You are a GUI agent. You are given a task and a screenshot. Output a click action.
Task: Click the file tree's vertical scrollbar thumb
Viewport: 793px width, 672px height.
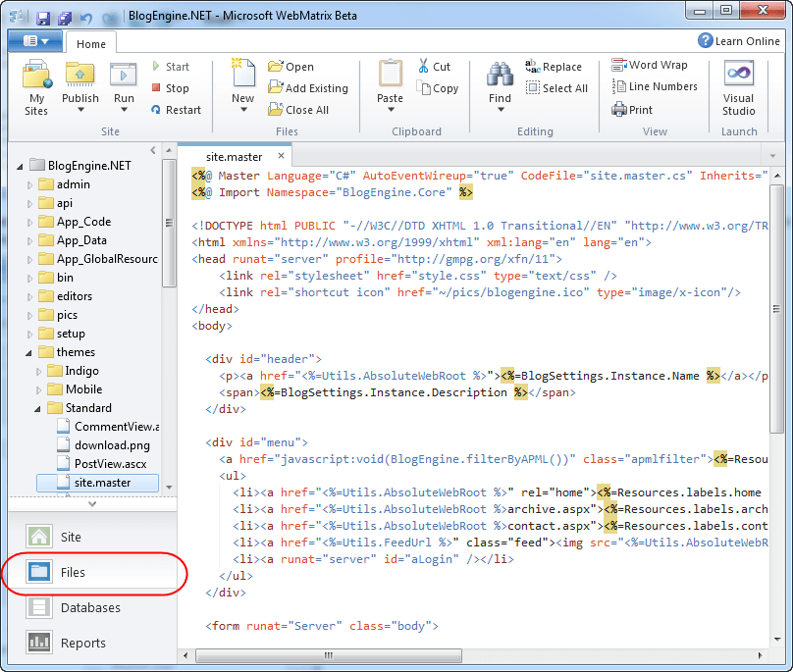click(169, 223)
